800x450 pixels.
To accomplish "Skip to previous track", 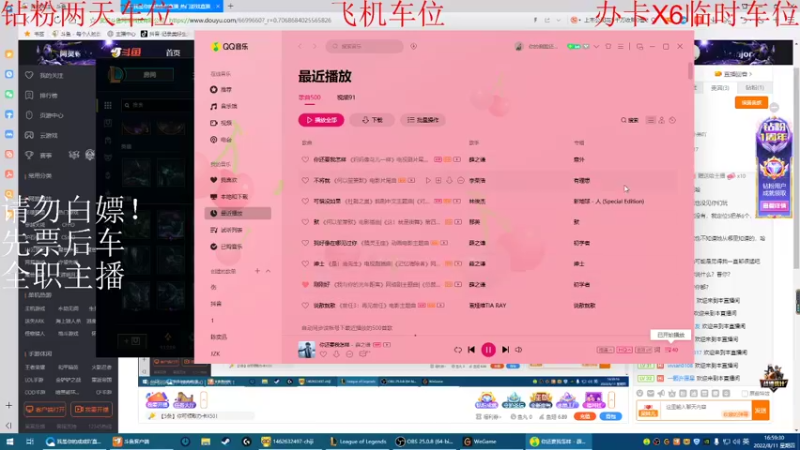I will [471, 349].
